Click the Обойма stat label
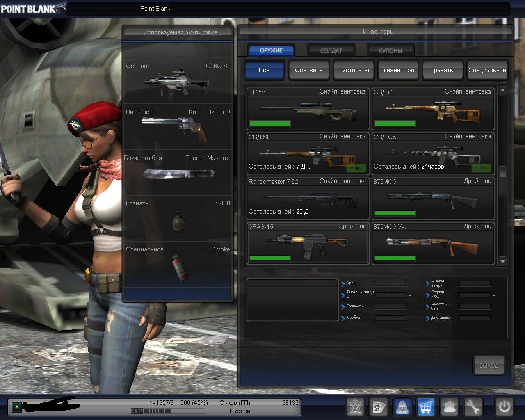 tap(354, 317)
